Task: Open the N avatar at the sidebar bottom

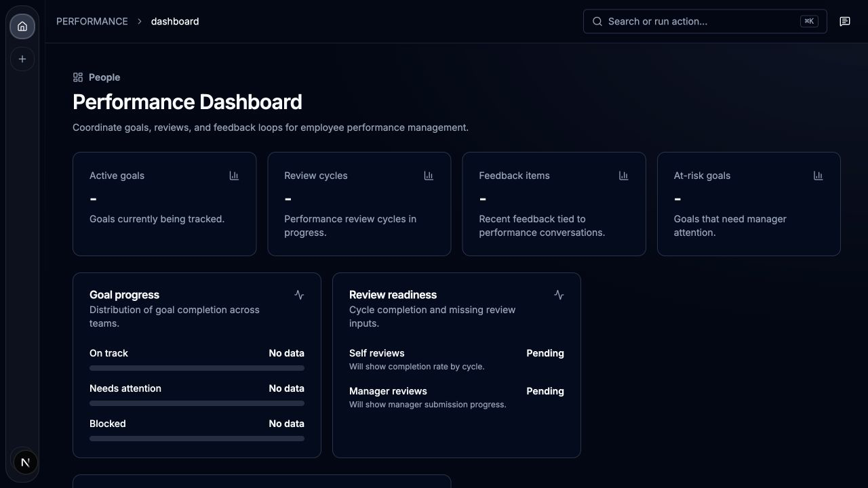Action: click(25, 462)
